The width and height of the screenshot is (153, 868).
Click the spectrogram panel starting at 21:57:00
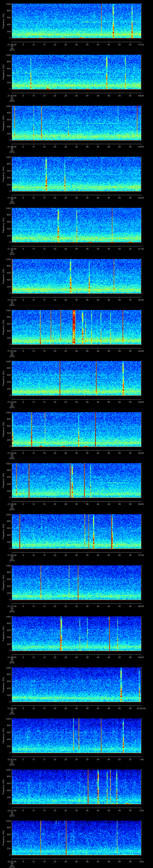tap(77, 583)
